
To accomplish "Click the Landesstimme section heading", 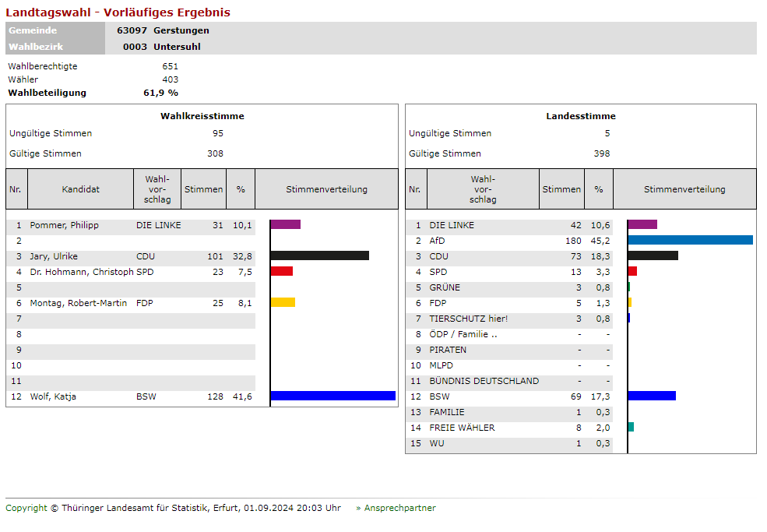I will 580,116.
